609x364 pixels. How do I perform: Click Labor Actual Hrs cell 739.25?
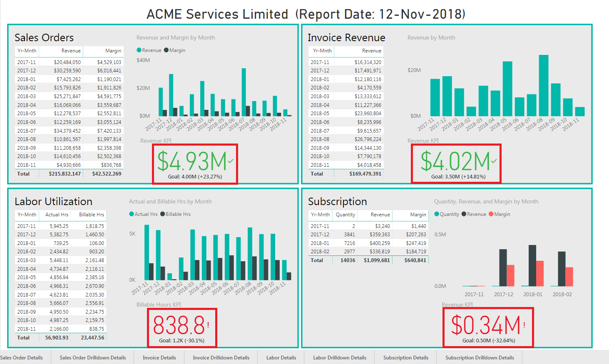click(x=61, y=243)
